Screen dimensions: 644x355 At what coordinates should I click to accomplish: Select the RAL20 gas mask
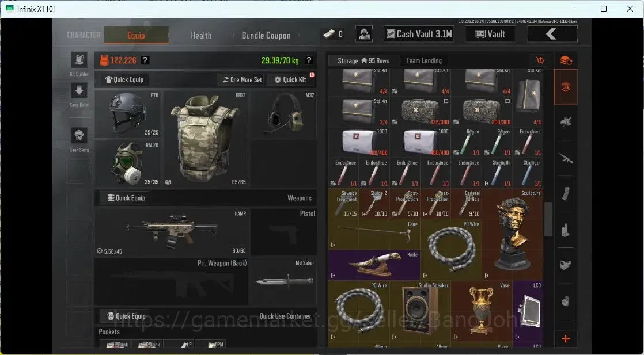pos(128,164)
